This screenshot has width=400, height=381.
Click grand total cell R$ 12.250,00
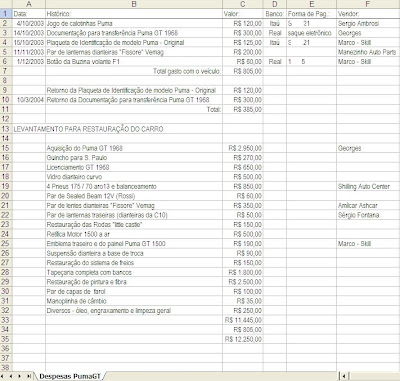(x=243, y=339)
